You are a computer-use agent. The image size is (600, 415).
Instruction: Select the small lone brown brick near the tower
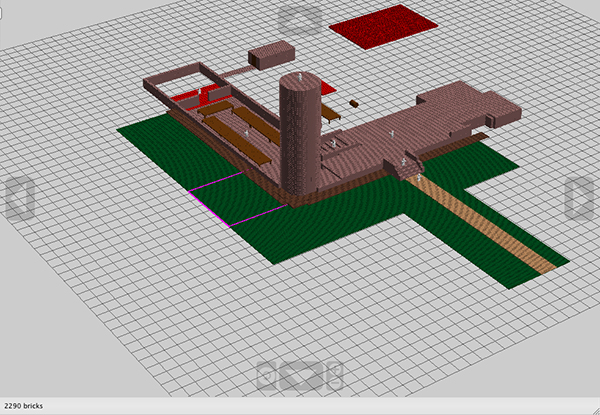click(x=354, y=103)
